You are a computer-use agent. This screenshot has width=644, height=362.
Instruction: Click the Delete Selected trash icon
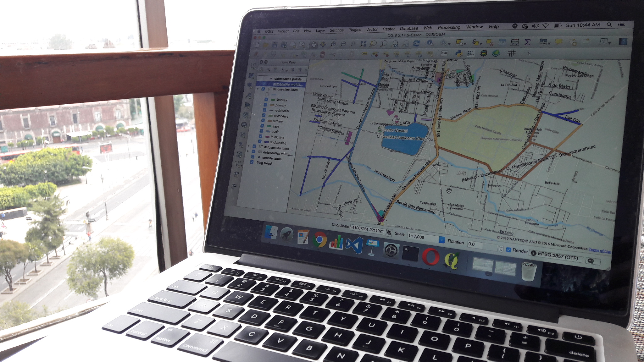(322, 55)
